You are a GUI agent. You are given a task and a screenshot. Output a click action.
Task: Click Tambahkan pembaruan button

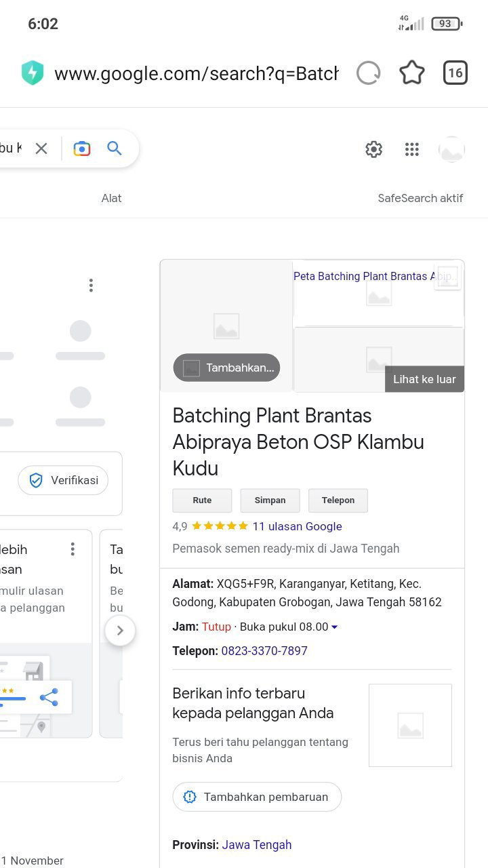coord(257,797)
